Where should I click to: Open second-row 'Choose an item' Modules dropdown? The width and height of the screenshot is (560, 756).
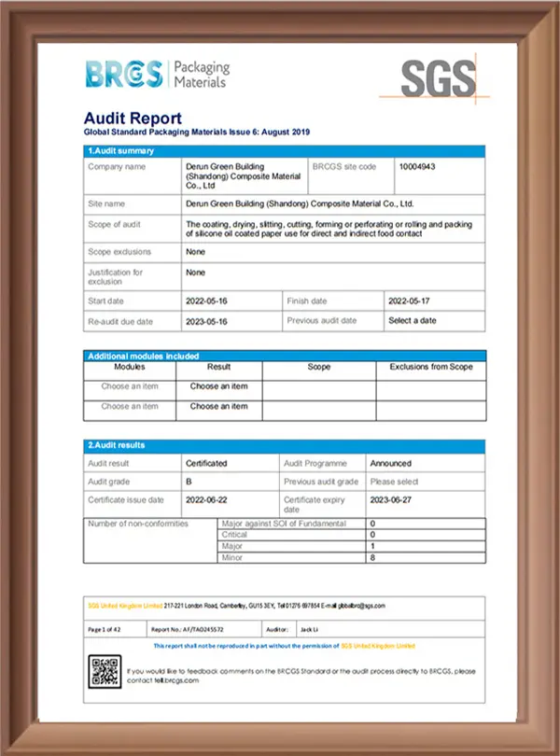(x=129, y=407)
